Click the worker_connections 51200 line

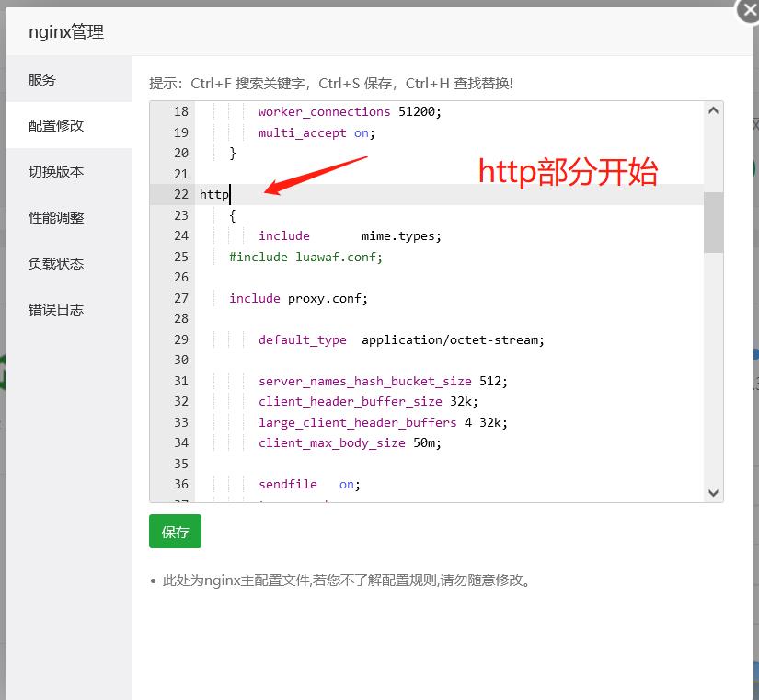click(350, 112)
